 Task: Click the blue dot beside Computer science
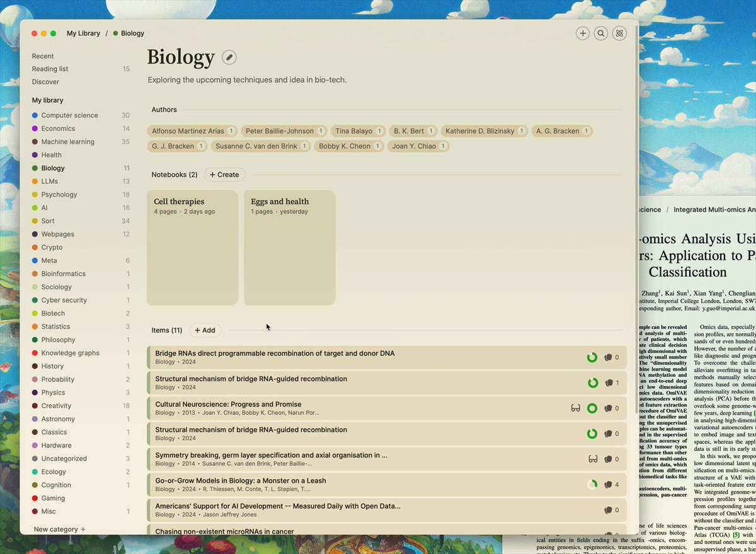click(x=35, y=115)
